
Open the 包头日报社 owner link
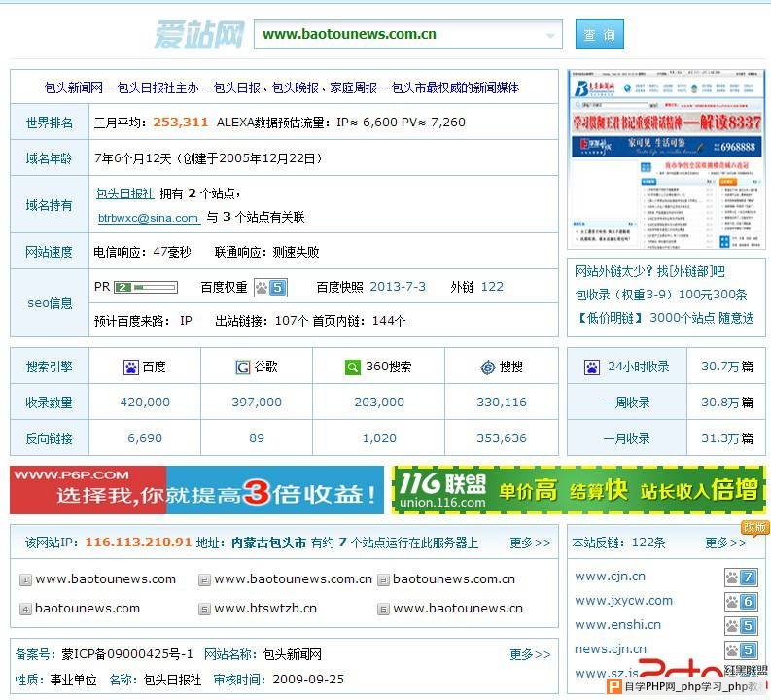point(124,193)
